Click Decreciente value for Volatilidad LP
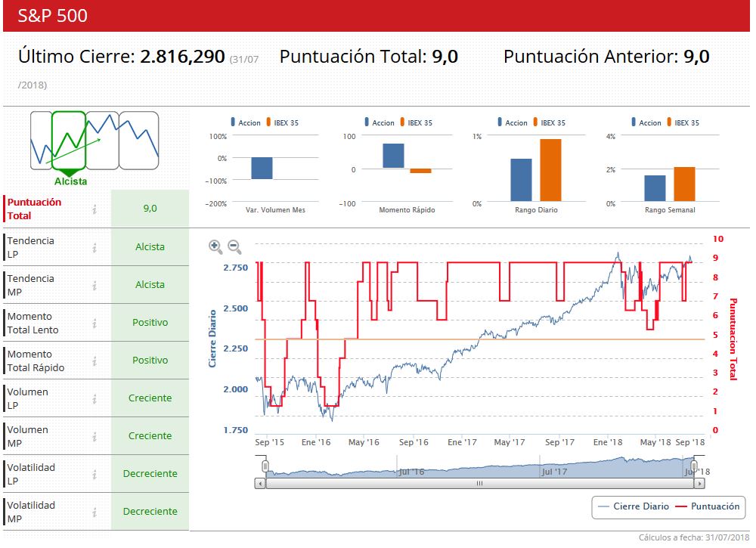Viewport: 756px width, 548px height. pyautogui.click(x=150, y=474)
